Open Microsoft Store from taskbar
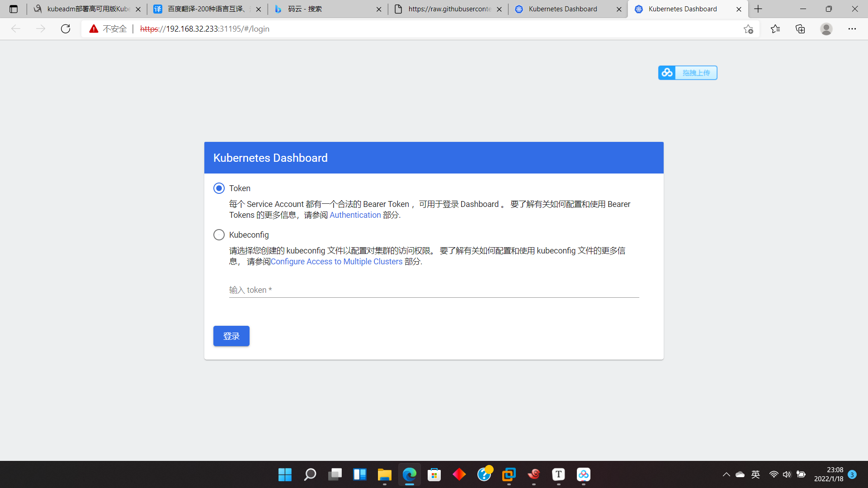 pyautogui.click(x=434, y=474)
